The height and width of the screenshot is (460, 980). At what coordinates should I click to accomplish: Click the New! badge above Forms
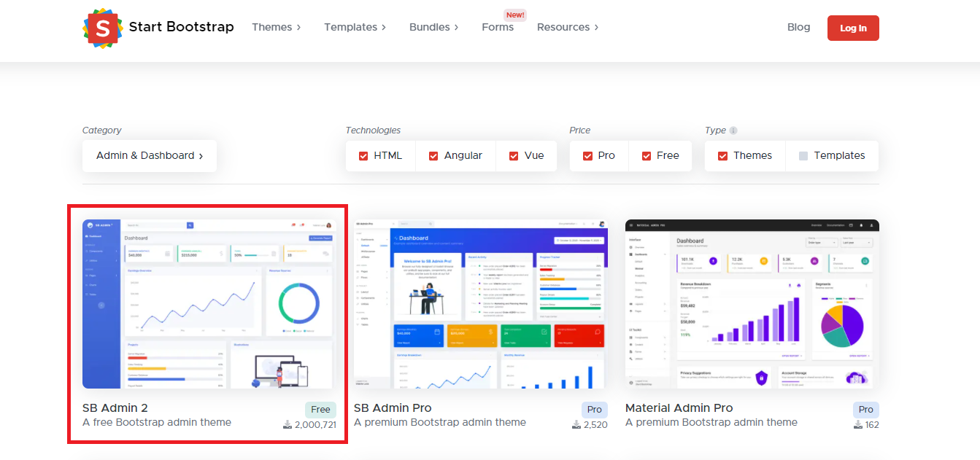click(x=515, y=15)
